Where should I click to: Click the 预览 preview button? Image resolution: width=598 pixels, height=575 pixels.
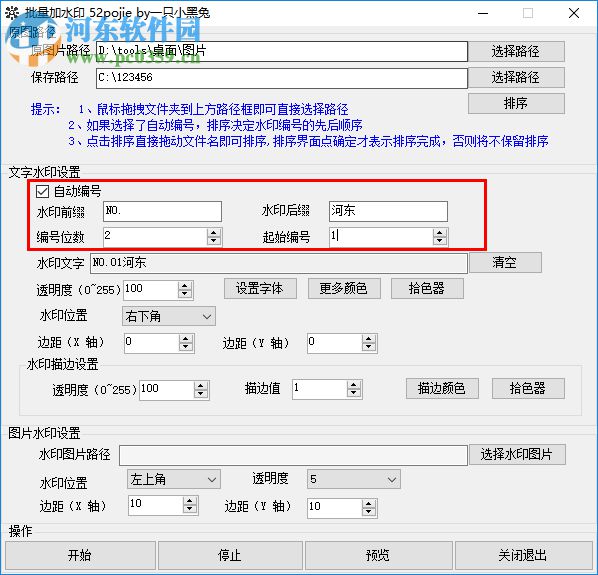pos(378,555)
